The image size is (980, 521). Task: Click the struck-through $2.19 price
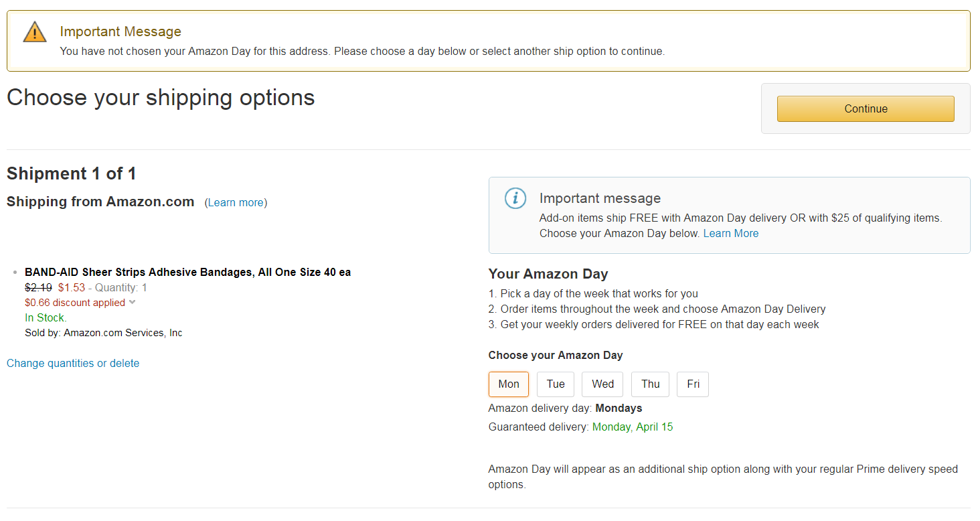coord(38,287)
